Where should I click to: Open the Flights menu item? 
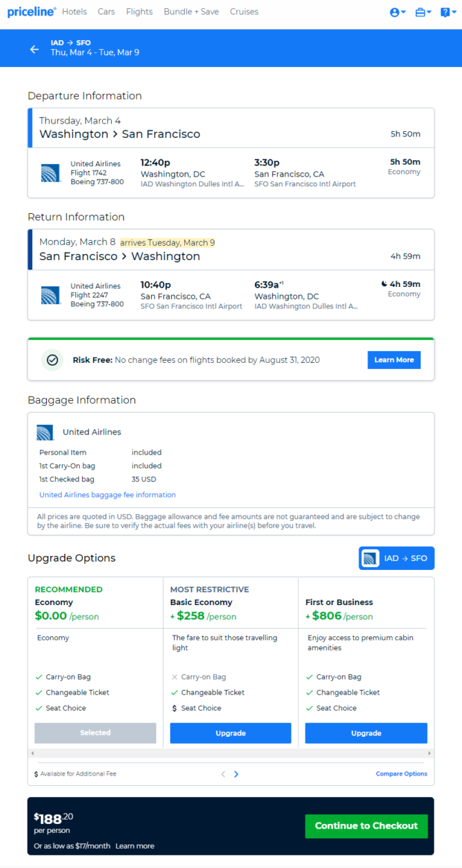click(140, 12)
